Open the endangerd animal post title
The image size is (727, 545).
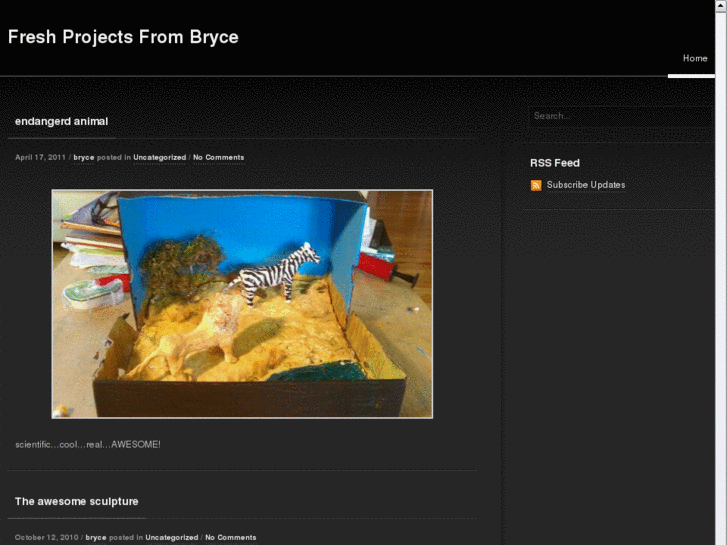[x=62, y=121]
